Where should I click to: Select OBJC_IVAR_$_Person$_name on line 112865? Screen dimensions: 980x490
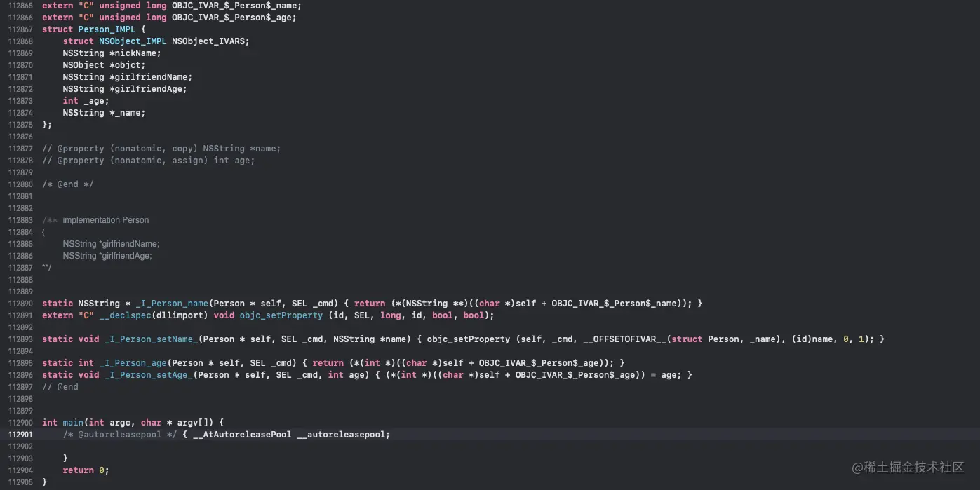[x=234, y=6]
